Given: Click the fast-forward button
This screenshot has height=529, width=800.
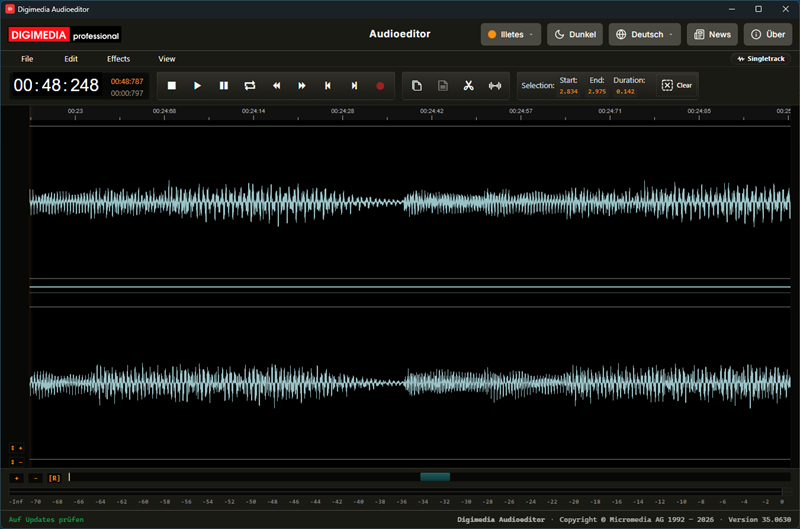Looking at the screenshot, I should [302, 86].
